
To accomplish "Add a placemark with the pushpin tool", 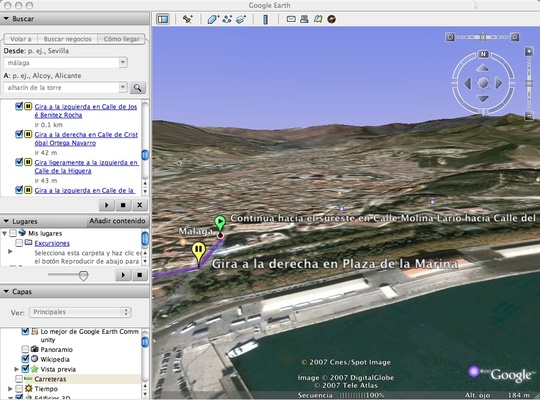I will (188, 19).
